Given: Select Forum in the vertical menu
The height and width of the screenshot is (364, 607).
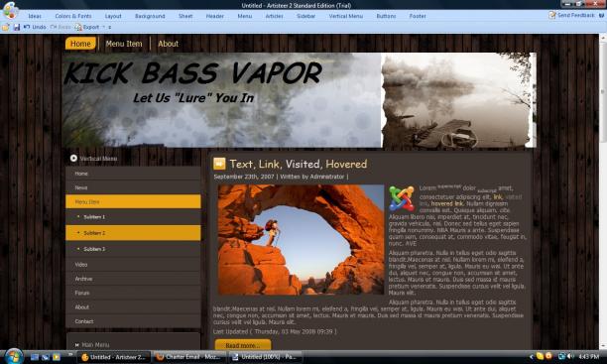Looking at the screenshot, I should pos(133,293).
